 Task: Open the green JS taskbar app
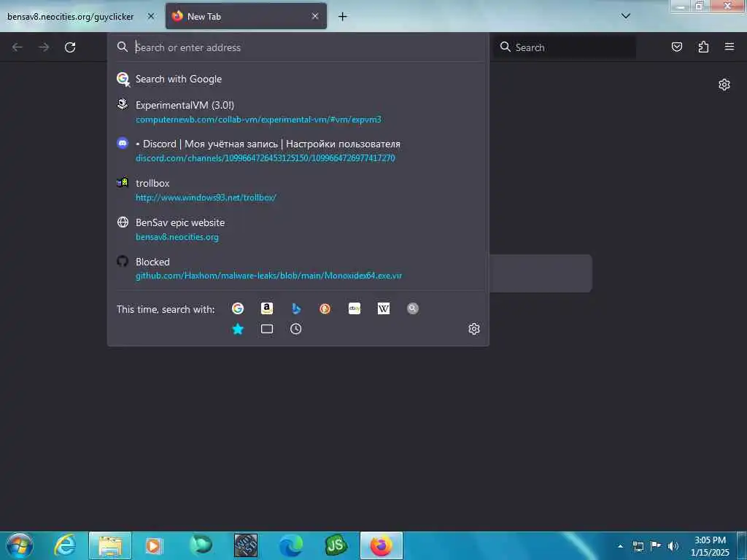click(336, 545)
